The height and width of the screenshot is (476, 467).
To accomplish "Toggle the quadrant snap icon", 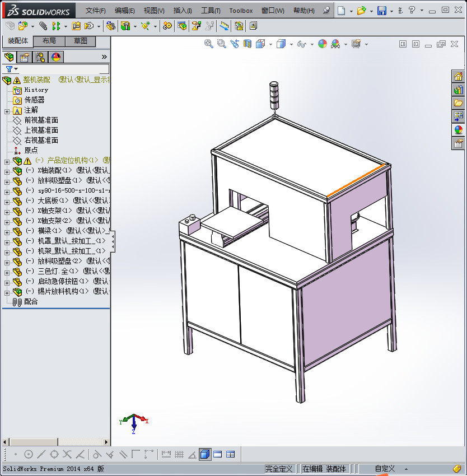I will tap(54, 455).
